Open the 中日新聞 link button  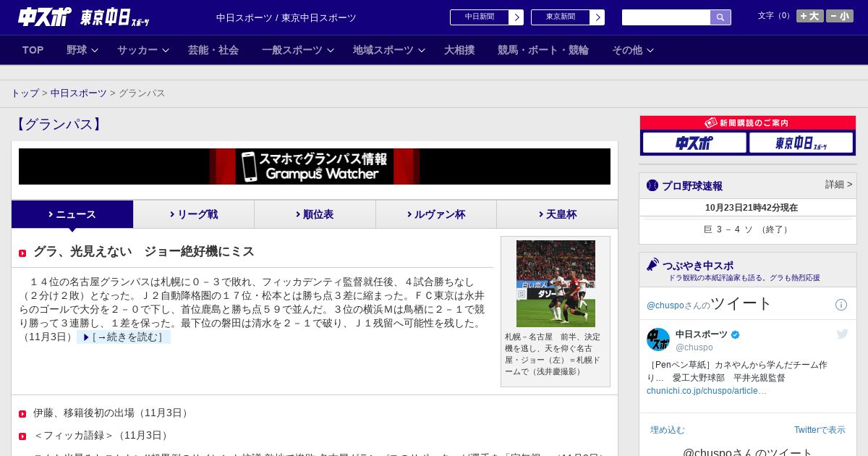(480, 17)
